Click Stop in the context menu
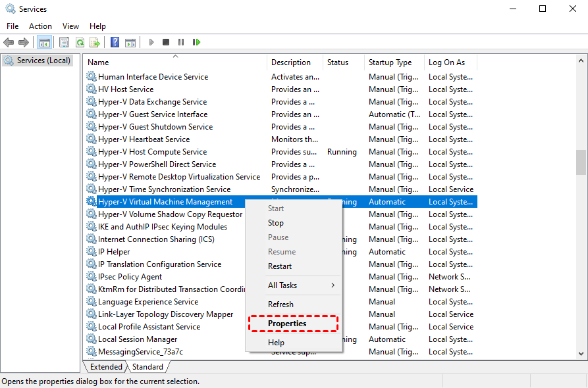This screenshot has height=388, width=588. coord(275,222)
